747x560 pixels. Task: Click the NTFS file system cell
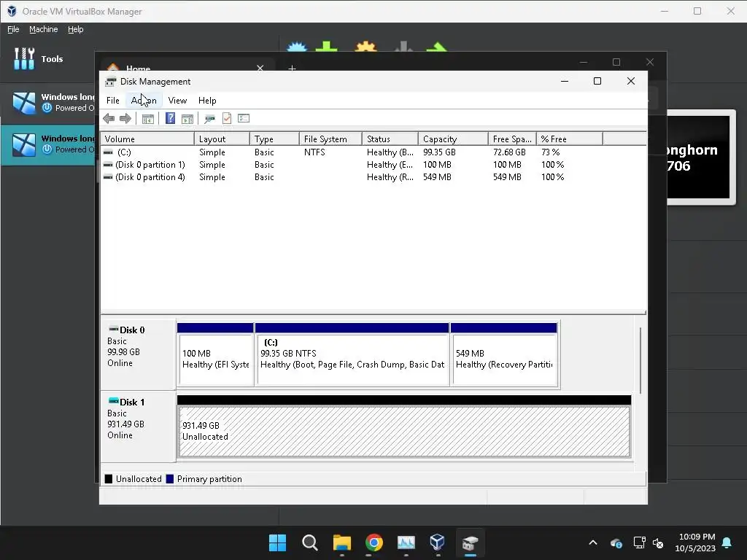point(314,152)
